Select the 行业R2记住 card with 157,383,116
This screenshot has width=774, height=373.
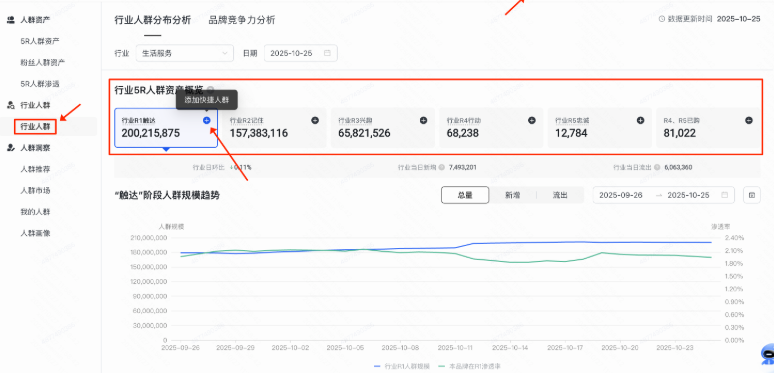[x=274, y=128]
